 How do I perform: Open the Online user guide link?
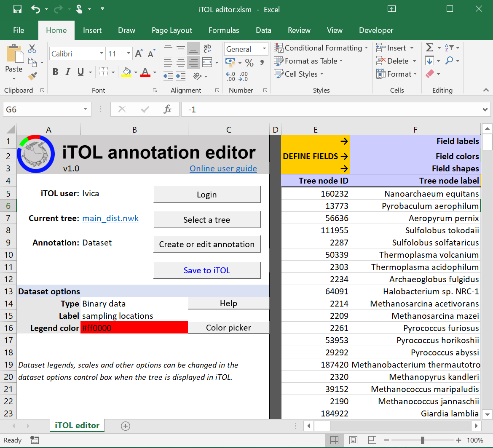[x=223, y=169]
